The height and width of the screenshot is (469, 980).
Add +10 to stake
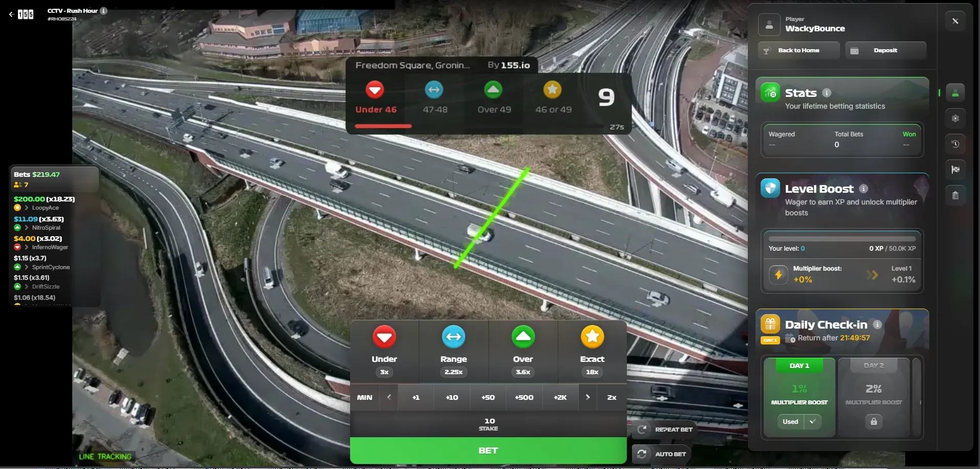452,397
